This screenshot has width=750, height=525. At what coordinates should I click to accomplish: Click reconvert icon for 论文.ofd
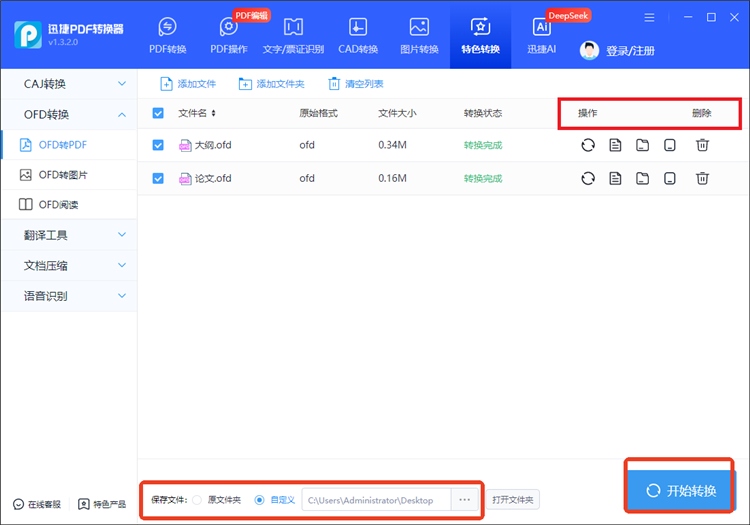588,178
